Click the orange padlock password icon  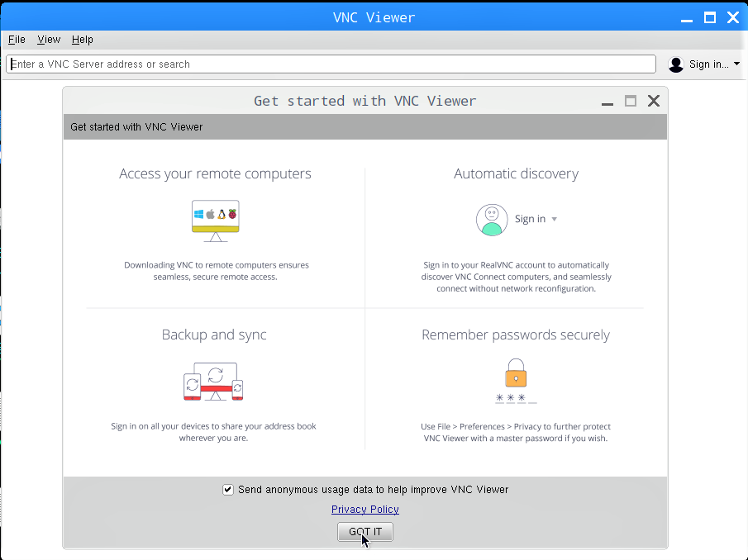[x=516, y=373]
